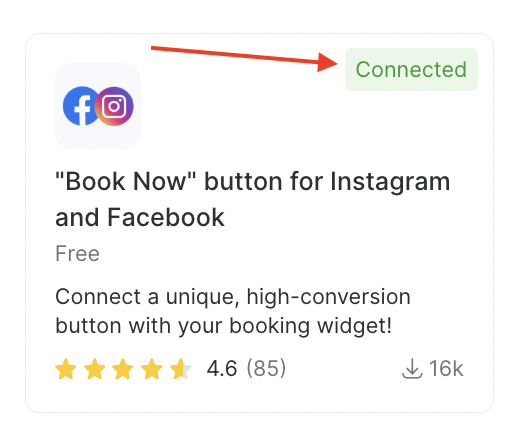
Task: Click the "booking widget!" description line
Action: click(x=311, y=326)
